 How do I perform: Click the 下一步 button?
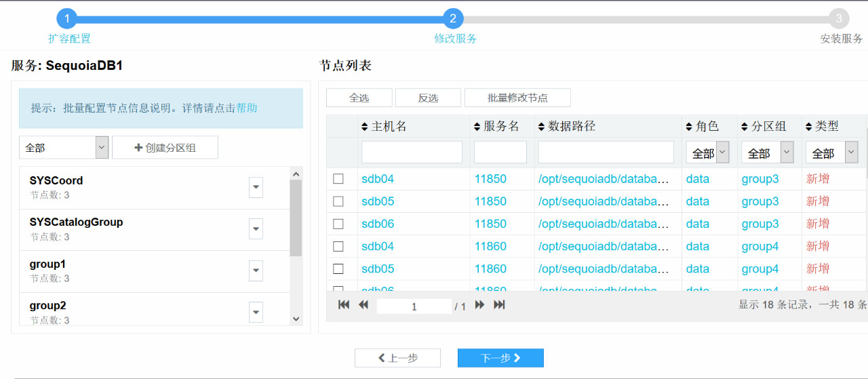[x=500, y=358]
